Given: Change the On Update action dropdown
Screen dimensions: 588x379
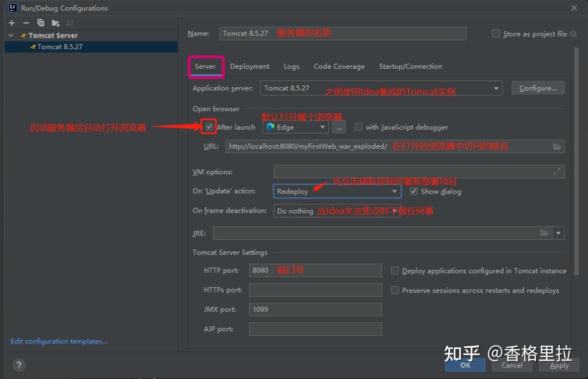Looking at the screenshot, I should [x=394, y=191].
